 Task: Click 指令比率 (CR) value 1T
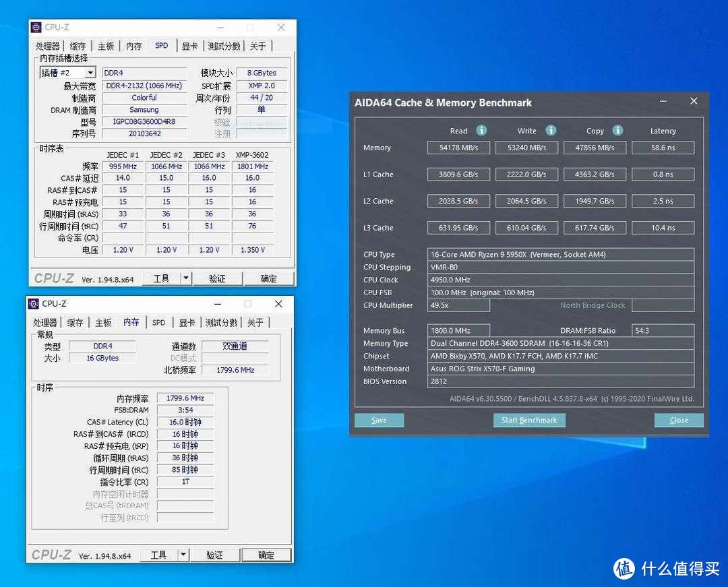pos(185,482)
